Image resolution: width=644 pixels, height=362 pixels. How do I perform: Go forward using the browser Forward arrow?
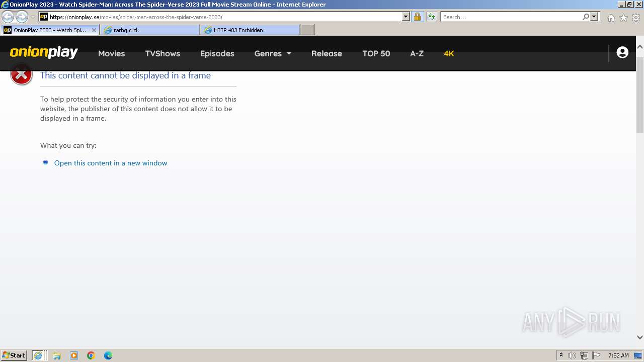22,17
